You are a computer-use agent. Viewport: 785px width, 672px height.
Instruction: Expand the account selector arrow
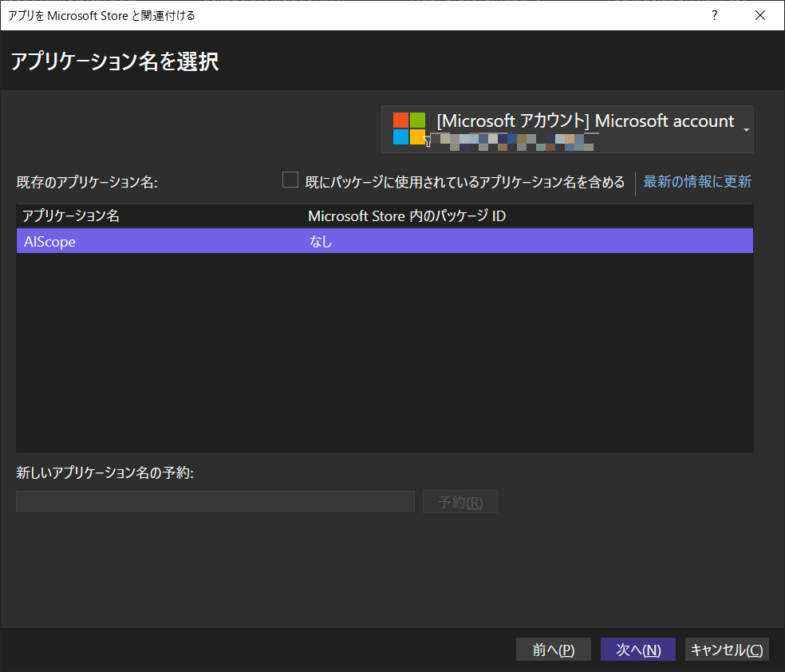tap(747, 128)
